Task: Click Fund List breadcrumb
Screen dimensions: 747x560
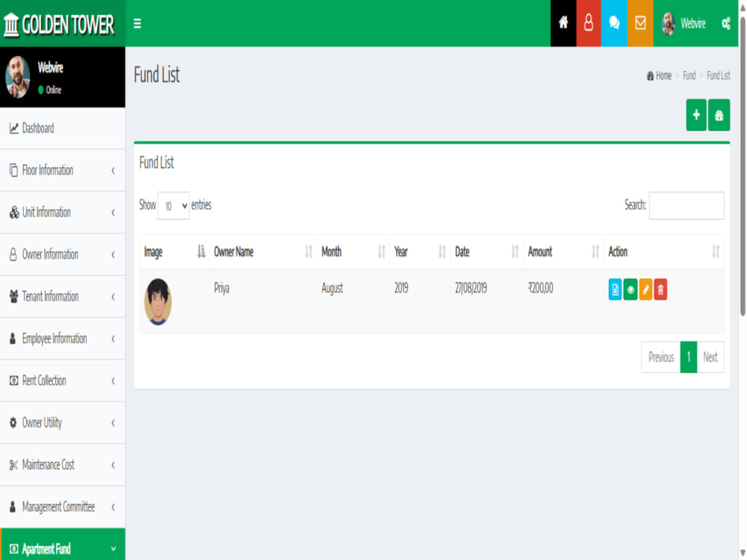Action: [719, 75]
